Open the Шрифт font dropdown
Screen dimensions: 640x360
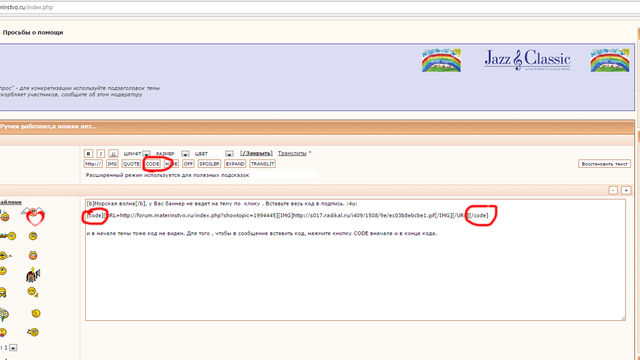coord(146,154)
